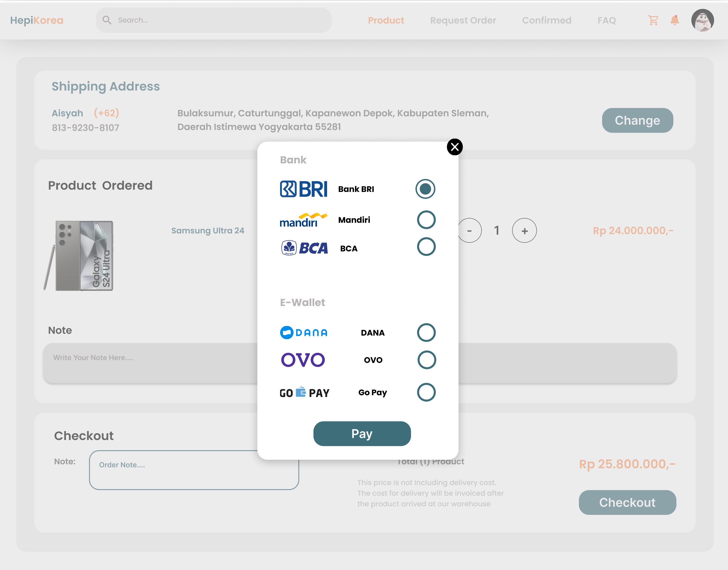
Task: Click the DANA e-wallet logo
Action: [x=304, y=332]
